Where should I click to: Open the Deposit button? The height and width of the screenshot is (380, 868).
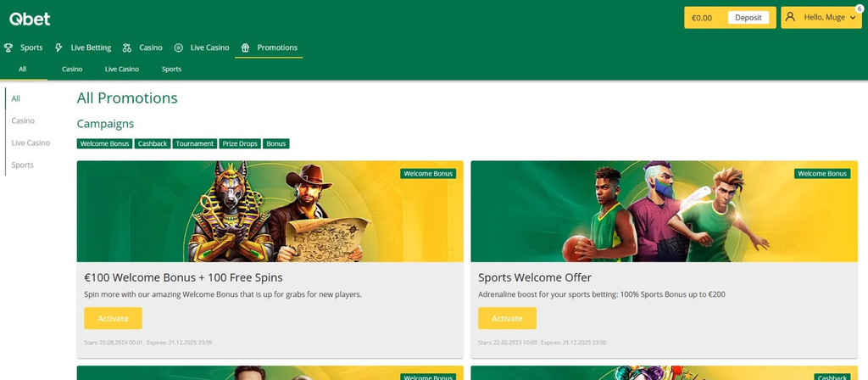(748, 18)
